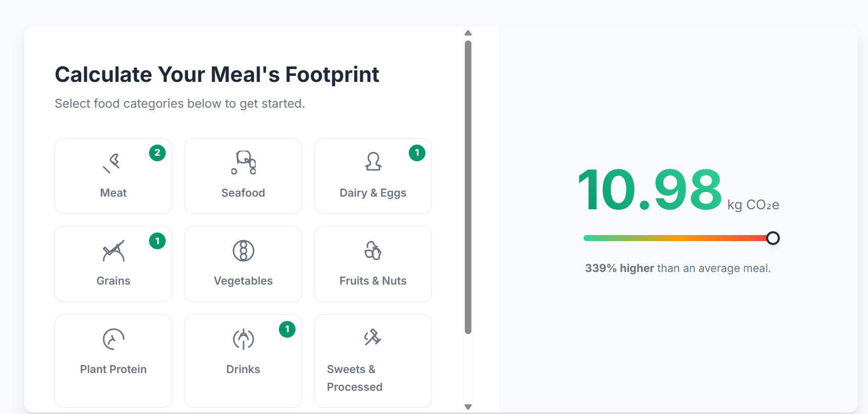
Task: Click the Vegetables label text
Action: 243,281
